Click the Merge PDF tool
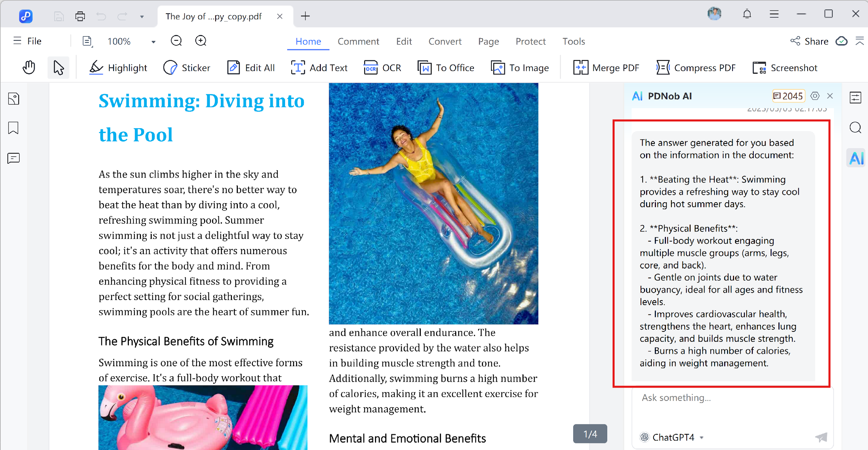Image resolution: width=868 pixels, height=450 pixels. (606, 67)
